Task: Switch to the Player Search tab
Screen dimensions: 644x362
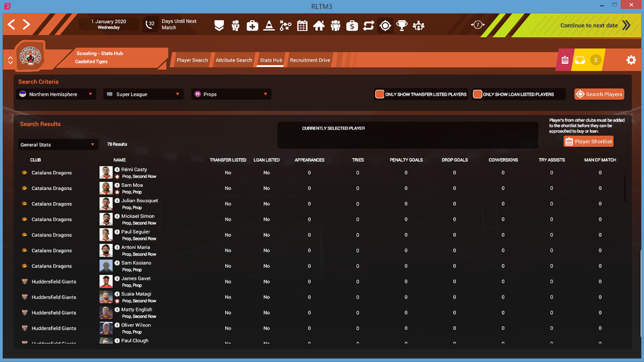Action: tap(192, 60)
